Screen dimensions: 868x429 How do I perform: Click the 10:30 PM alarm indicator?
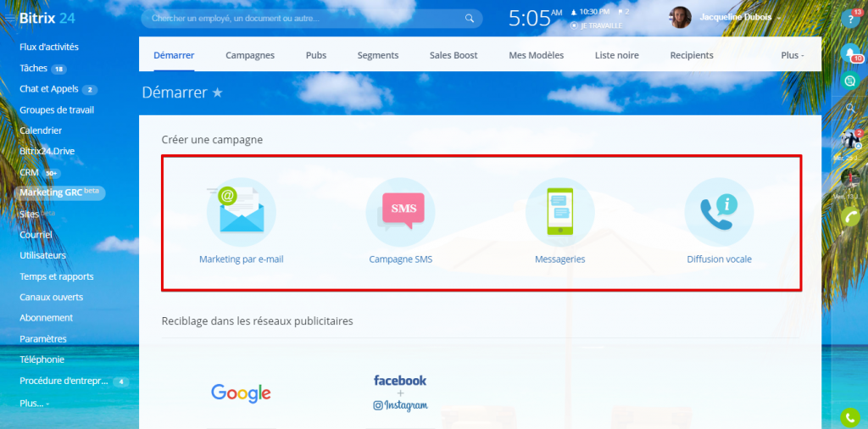(590, 12)
